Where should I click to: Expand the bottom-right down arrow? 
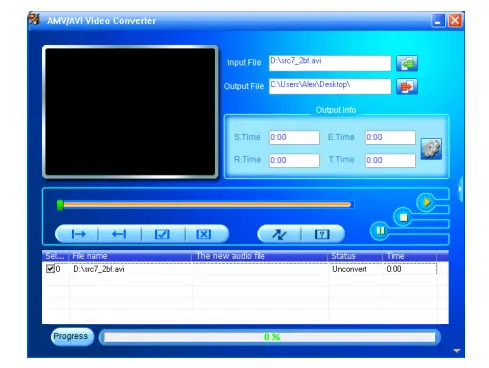457,351
